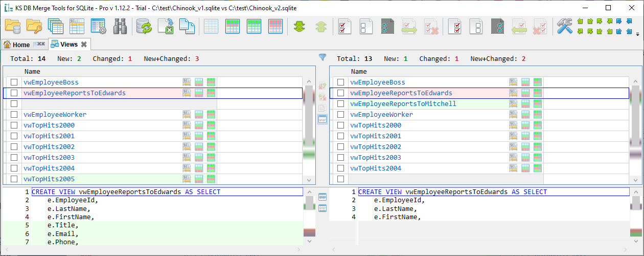Click the export to Excel icon
Viewport: 644px width, 256px height.
pos(166,26)
